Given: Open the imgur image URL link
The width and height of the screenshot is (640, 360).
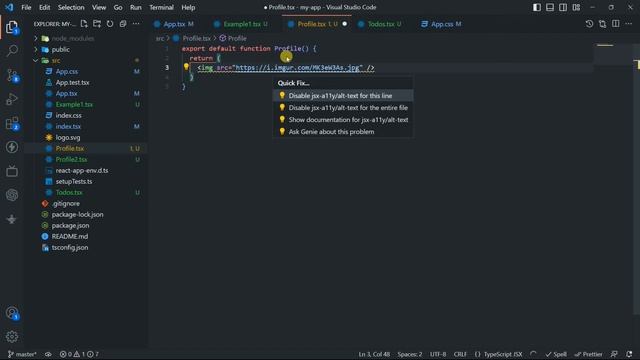Looking at the screenshot, I should (x=297, y=68).
